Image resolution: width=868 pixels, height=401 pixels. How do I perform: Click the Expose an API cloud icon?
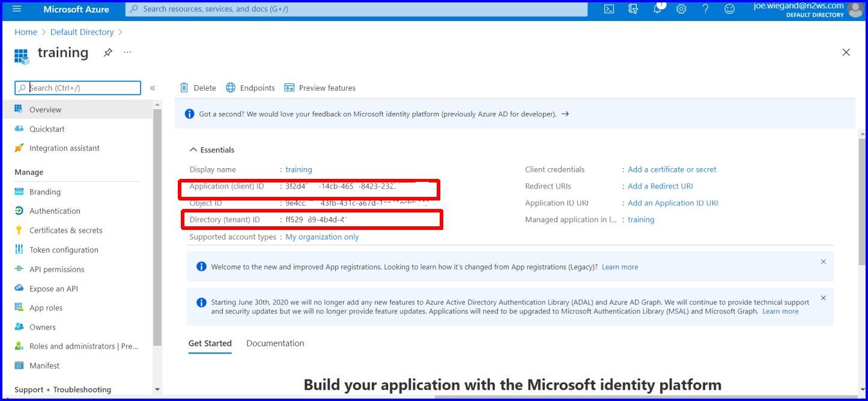[19, 288]
